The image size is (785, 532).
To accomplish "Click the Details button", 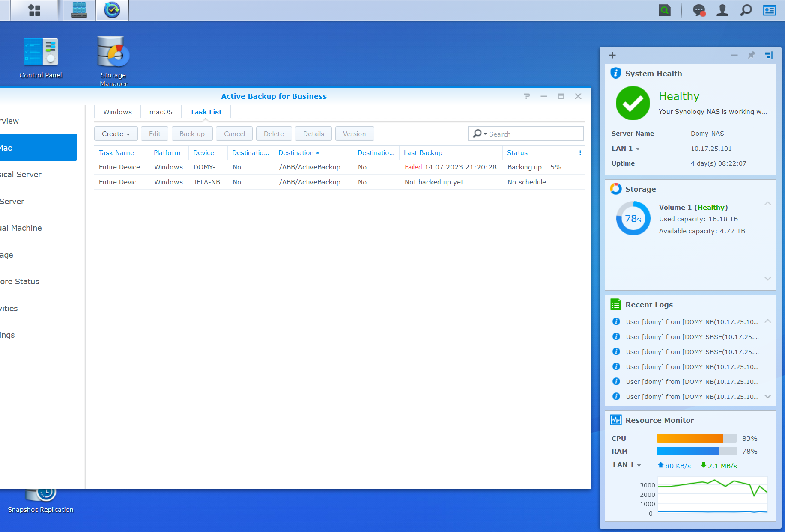I will (x=313, y=134).
